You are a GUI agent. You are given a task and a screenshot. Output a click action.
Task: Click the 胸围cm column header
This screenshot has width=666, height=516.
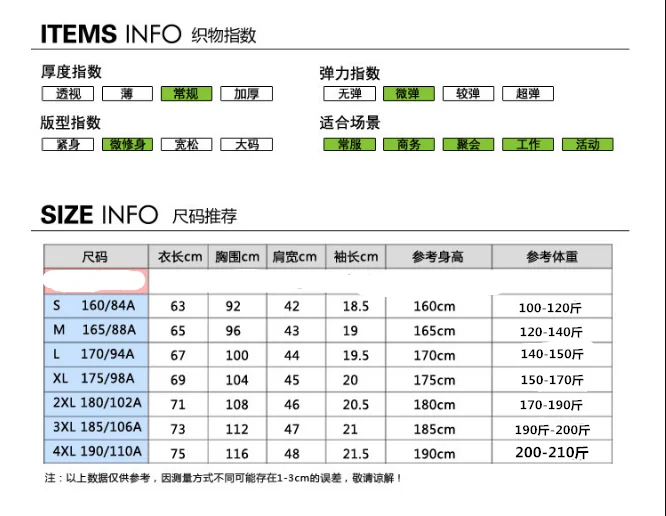point(237,257)
